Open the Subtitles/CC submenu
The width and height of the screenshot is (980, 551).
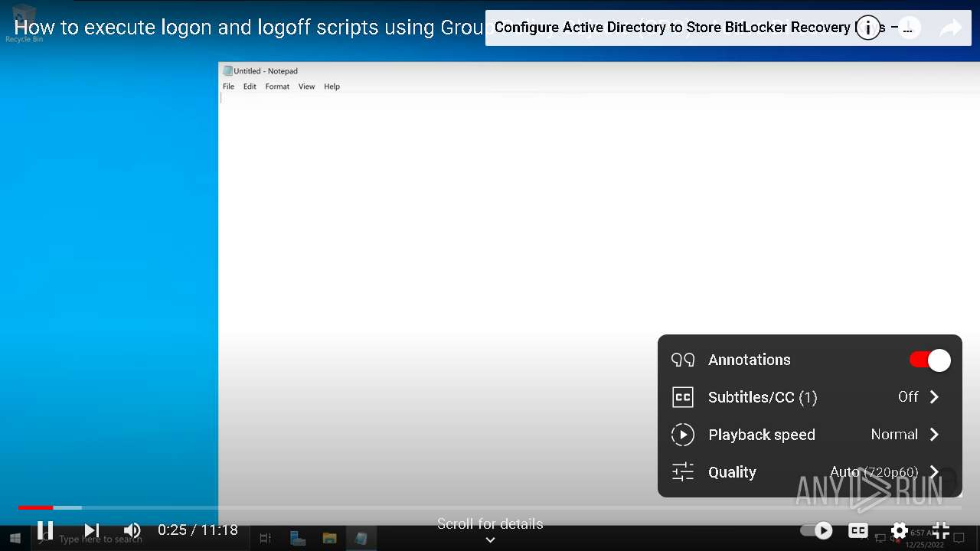point(810,397)
